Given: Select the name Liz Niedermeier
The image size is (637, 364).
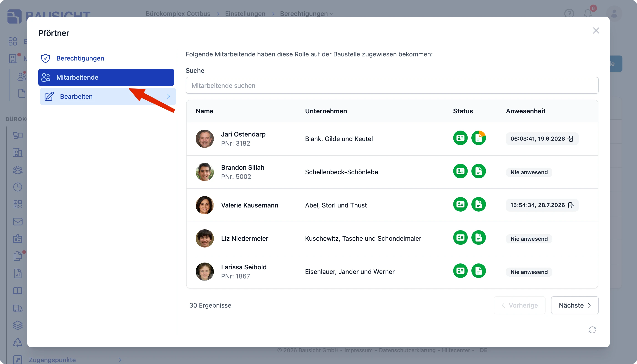Looking at the screenshot, I should click(x=245, y=238).
